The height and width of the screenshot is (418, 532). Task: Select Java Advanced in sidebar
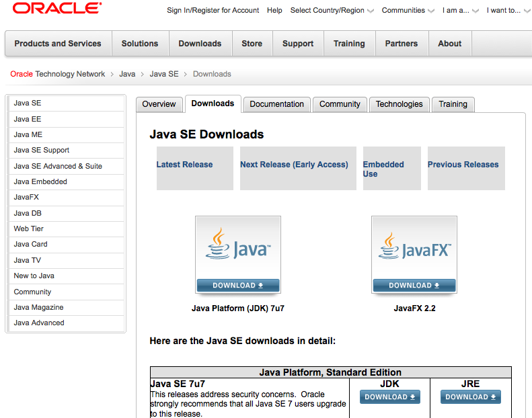(66, 323)
